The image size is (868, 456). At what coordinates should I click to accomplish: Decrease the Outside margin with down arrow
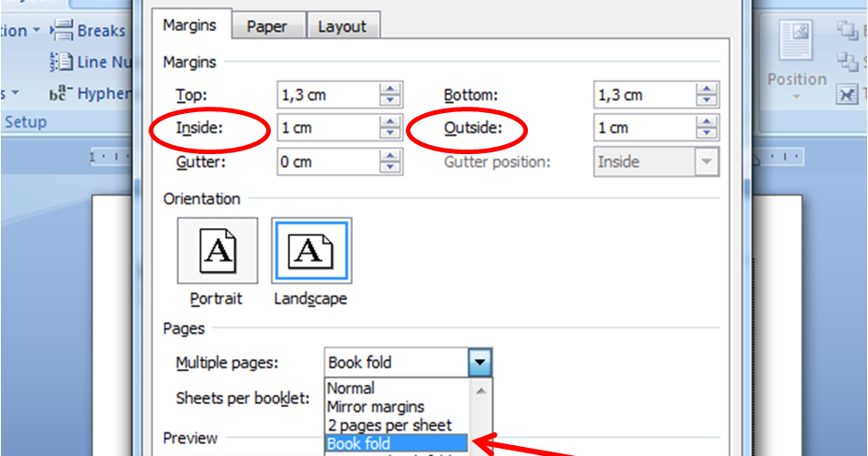tap(707, 134)
